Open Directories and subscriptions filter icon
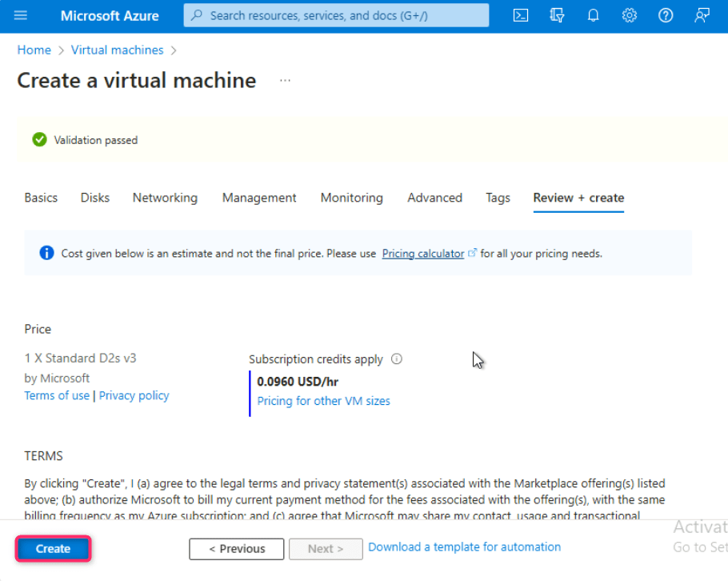Viewport: 728px width, 581px height. click(558, 15)
